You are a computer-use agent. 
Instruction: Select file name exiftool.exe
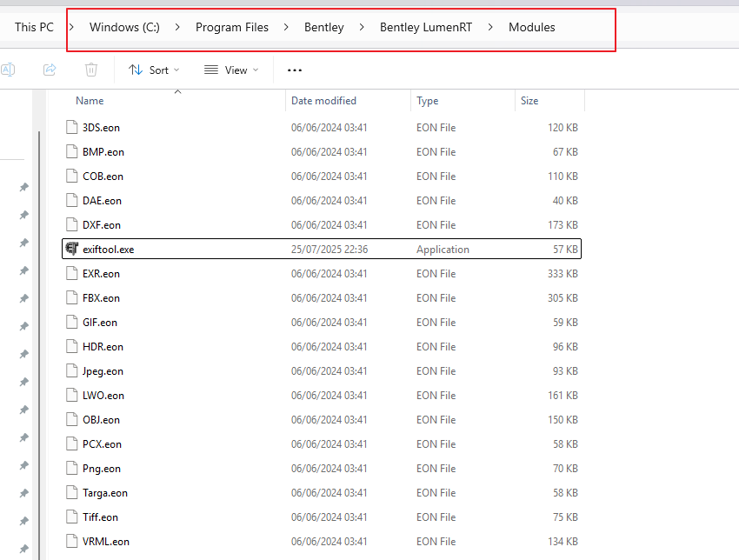[109, 250]
